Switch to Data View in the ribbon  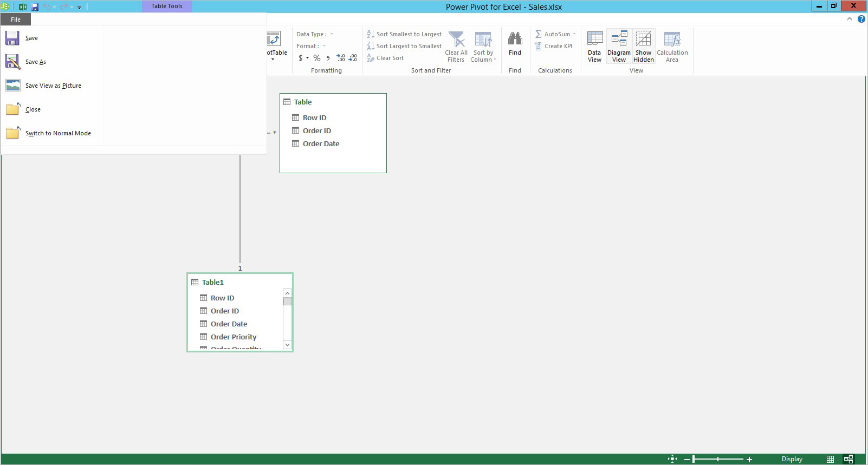click(594, 46)
